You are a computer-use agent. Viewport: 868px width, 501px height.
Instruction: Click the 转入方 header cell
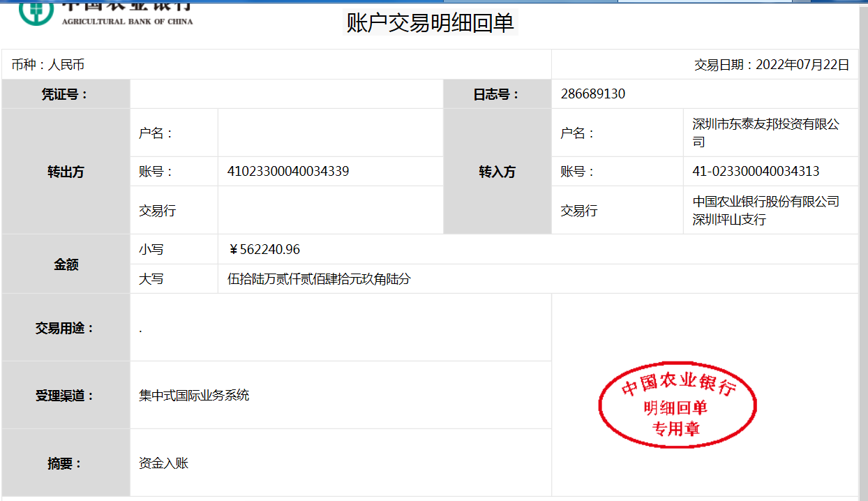[x=497, y=172]
